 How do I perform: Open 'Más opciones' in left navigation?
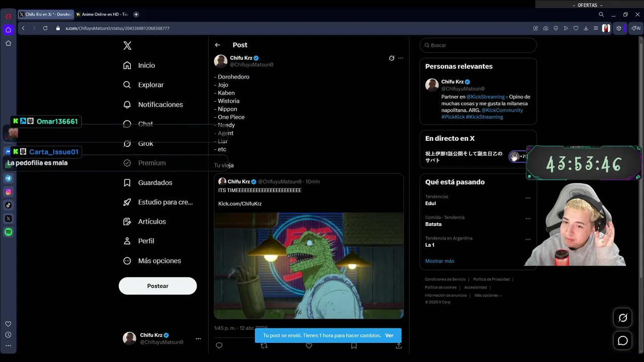coord(152,261)
